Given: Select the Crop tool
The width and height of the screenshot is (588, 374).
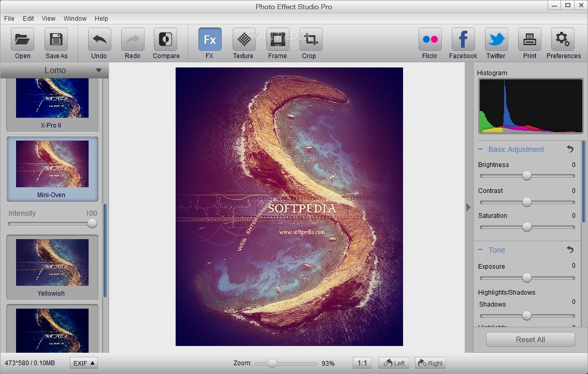Looking at the screenshot, I should pyautogui.click(x=311, y=39).
